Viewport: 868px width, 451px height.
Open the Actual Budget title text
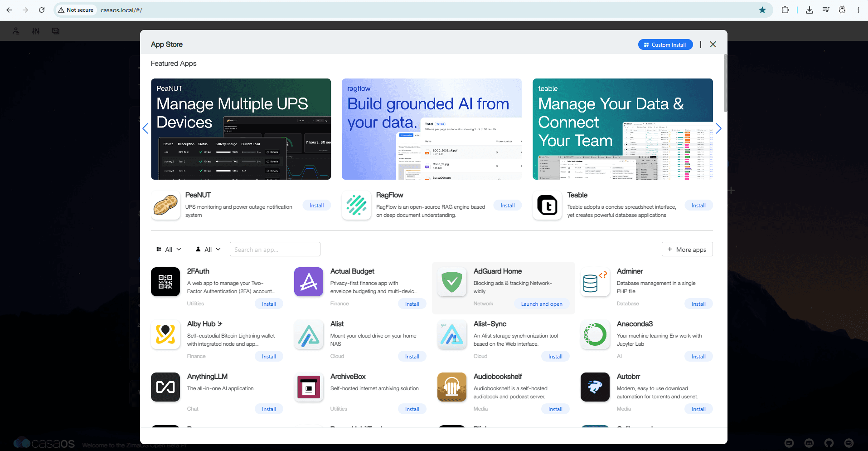(352, 271)
